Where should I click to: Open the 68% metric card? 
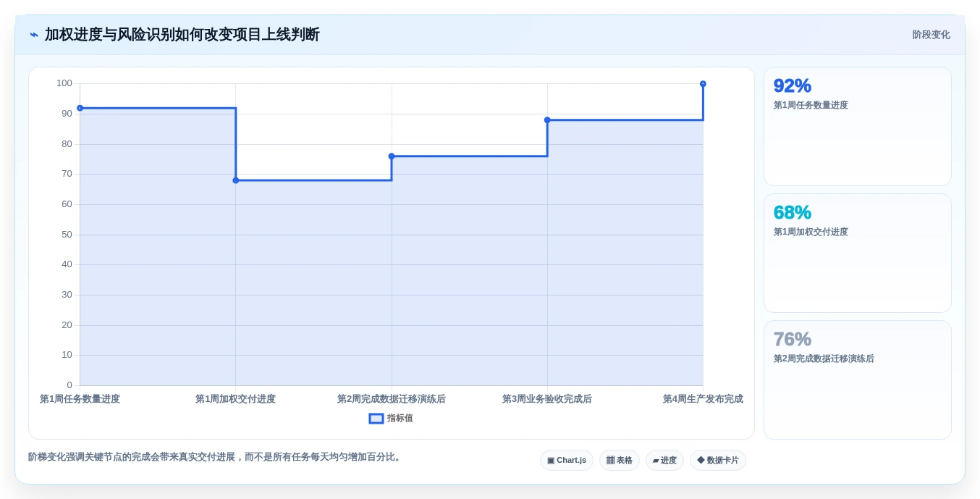coord(858,253)
